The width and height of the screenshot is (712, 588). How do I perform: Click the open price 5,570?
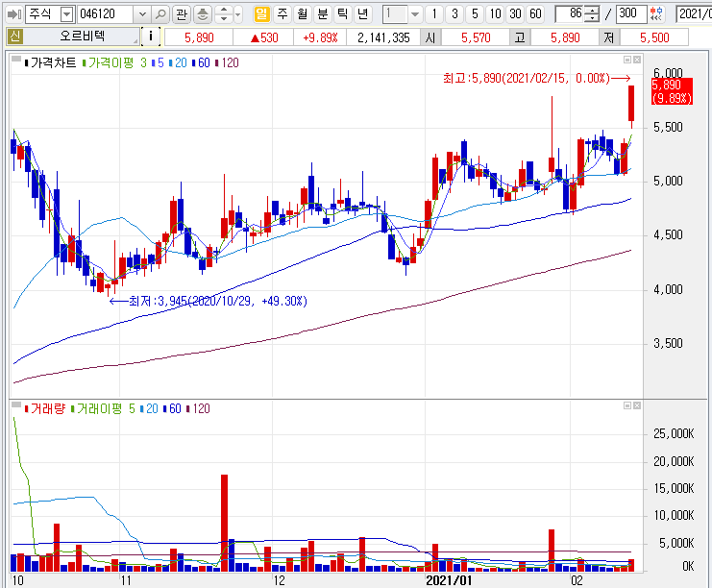coord(476,37)
